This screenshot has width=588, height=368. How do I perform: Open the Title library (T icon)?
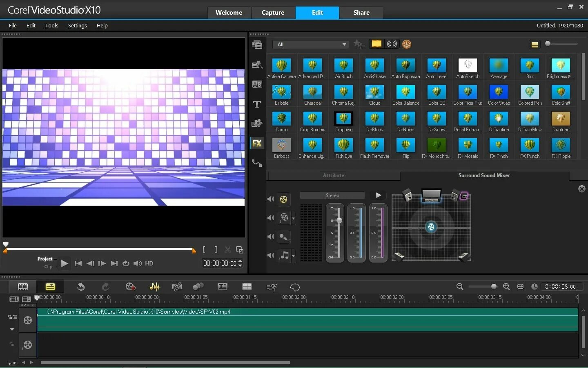click(x=257, y=104)
